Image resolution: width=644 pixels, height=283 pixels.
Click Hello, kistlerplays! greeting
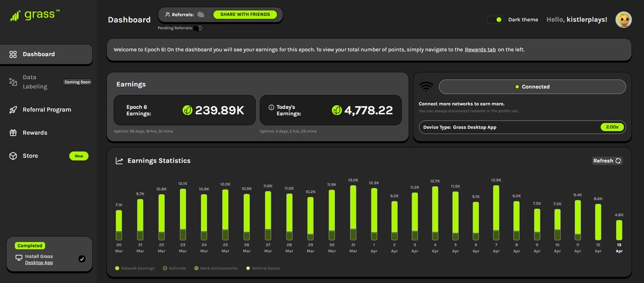[577, 20]
